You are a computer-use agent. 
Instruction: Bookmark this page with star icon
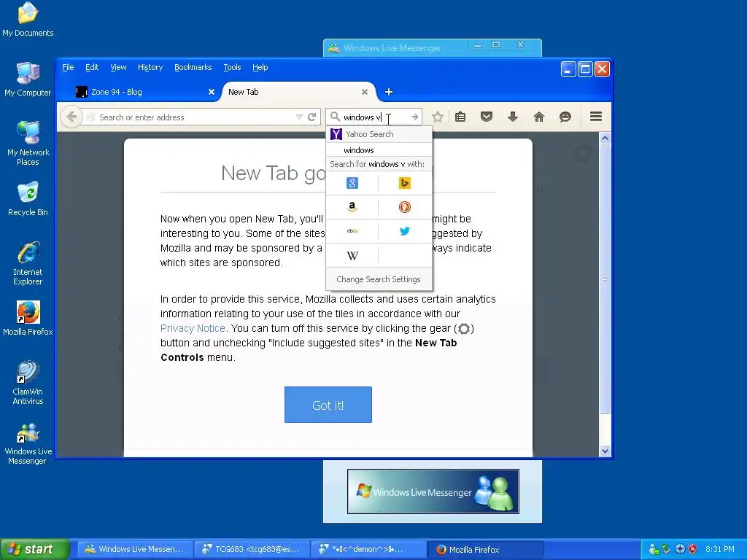click(438, 117)
